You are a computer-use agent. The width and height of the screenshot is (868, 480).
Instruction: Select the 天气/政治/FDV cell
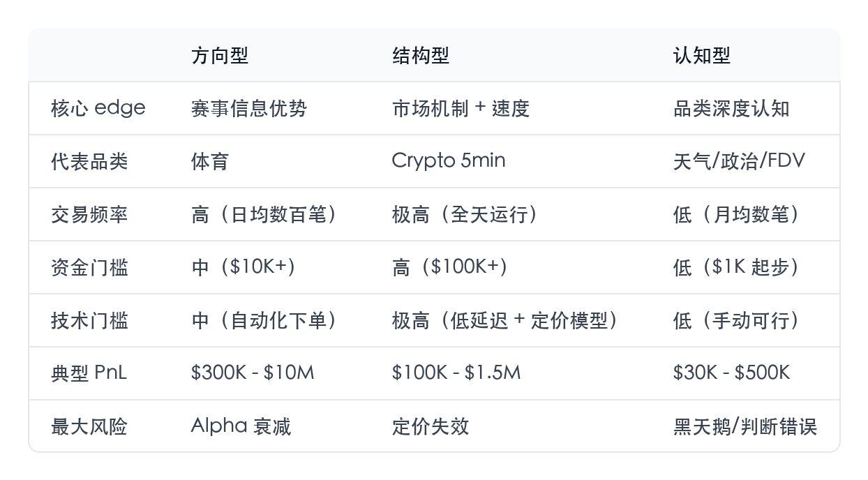(739, 161)
